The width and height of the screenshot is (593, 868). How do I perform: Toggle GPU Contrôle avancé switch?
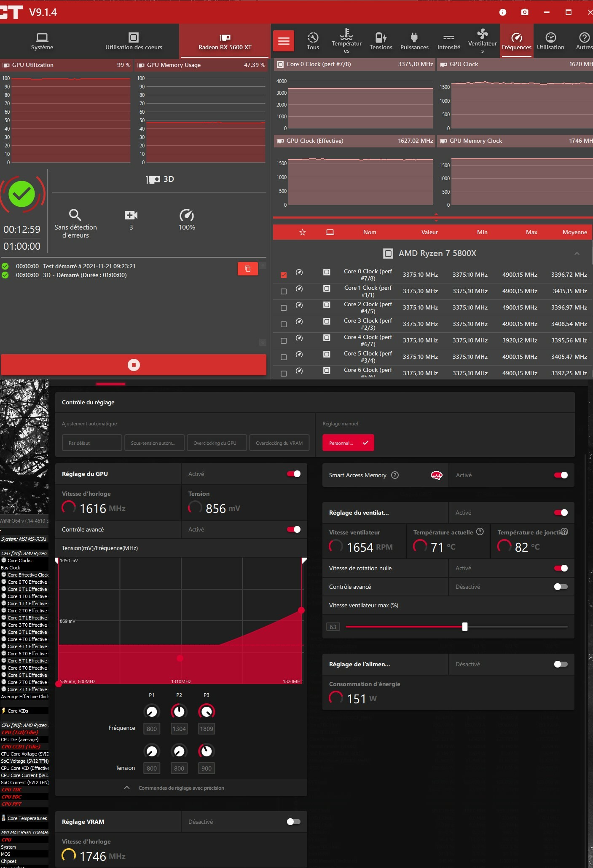click(x=294, y=529)
